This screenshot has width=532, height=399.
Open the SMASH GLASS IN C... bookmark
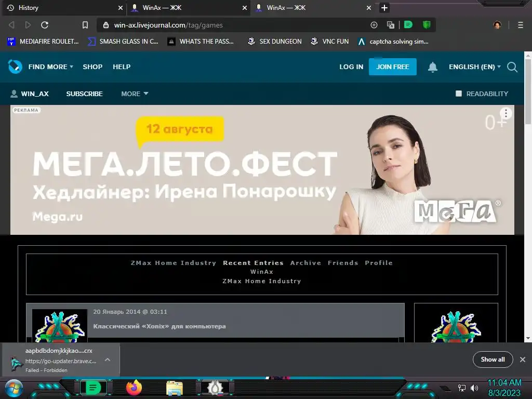(x=123, y=42)
